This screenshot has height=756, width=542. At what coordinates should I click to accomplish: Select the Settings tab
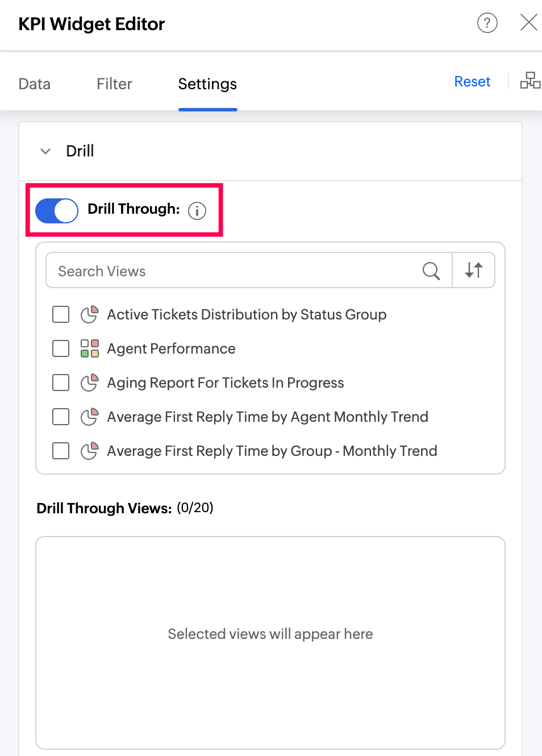point(207,84)
